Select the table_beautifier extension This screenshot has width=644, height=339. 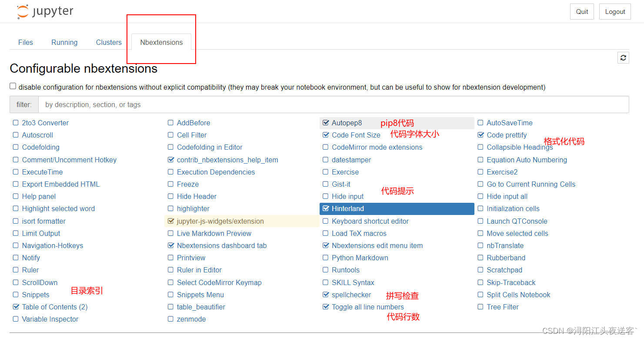[201, 307]
